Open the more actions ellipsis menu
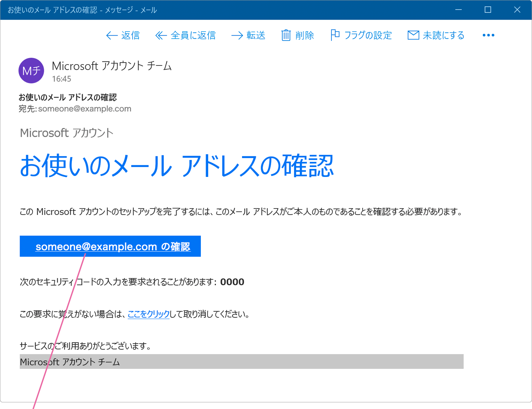 click(x=488, y=35)
